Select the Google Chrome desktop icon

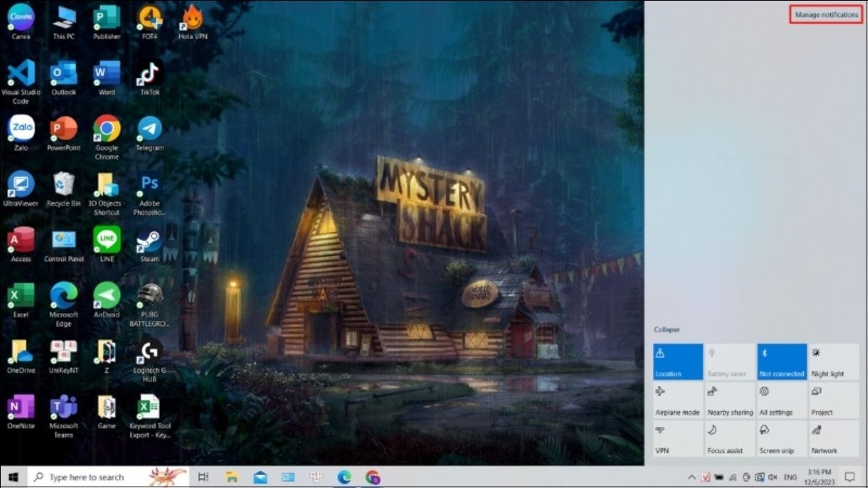click(106, 137)
